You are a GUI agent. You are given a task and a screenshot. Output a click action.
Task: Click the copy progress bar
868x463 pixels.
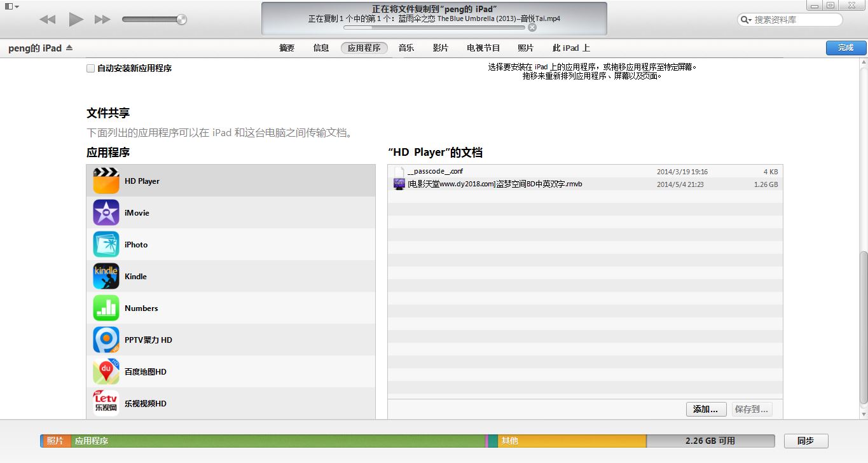435,27
